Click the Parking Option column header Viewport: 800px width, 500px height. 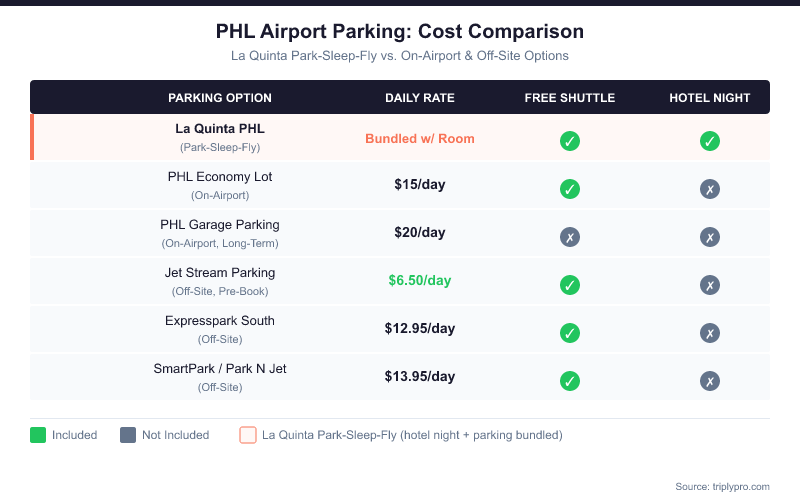pyautogui.click(x=220, y=98)
